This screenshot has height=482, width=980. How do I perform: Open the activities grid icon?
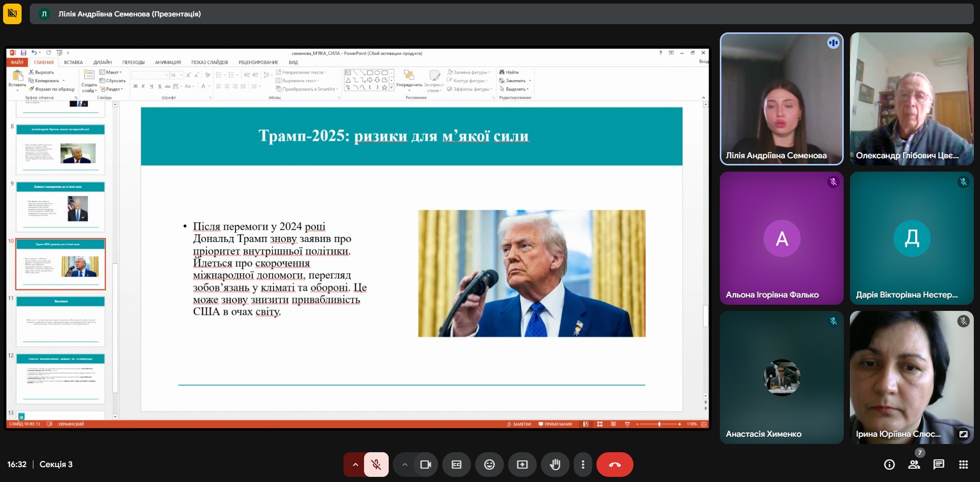point(963,465)
